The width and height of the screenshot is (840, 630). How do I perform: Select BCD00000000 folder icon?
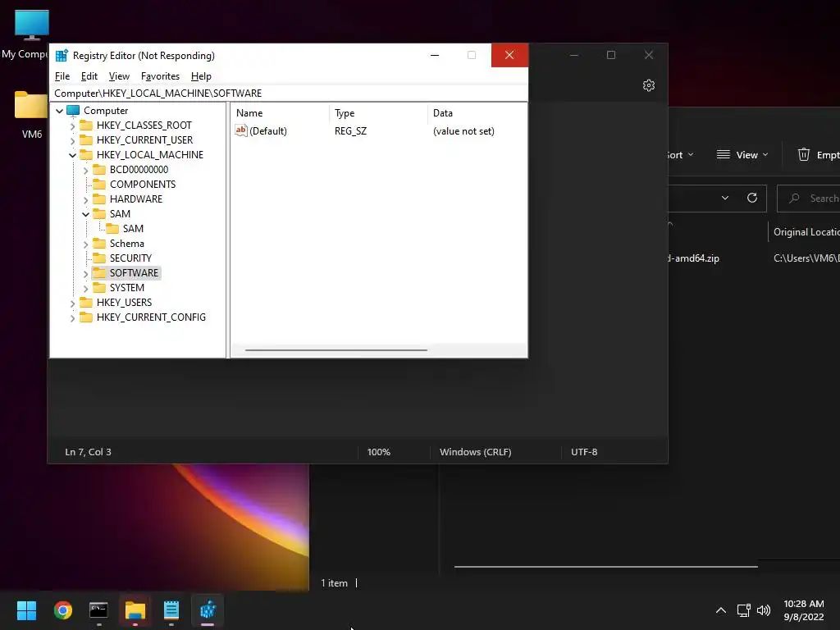pyautogui.click(x=99, y=169)
